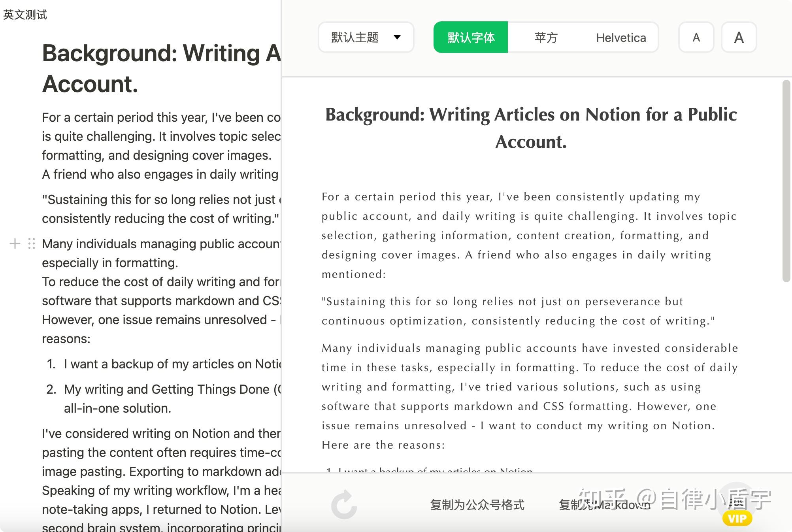
Task: Click the 英文测试 page title
Action: pyautogui.click(x=25, y=15)
